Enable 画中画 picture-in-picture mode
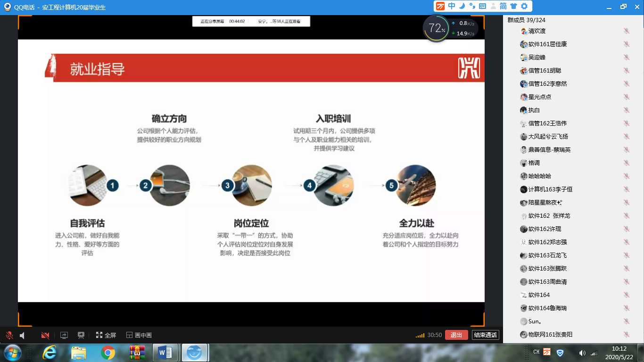644x362 pixels. tap(139, 335)
